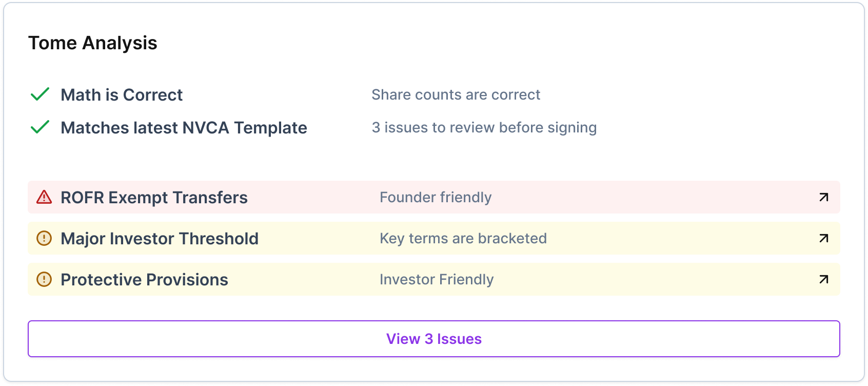868x386 pixels.
Task: Click green checkmark beside Math is Correct
Action: (x=40, y=94)
